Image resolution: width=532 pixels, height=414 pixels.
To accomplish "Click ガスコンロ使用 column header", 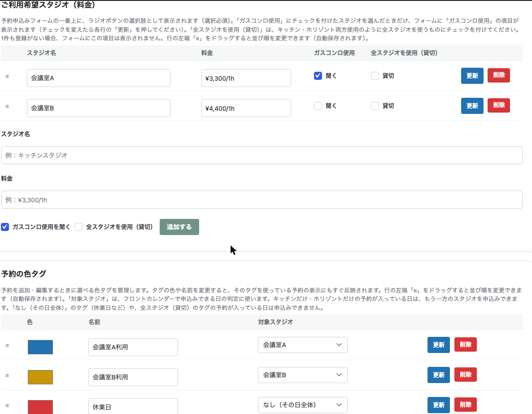I will coord(334,53).
